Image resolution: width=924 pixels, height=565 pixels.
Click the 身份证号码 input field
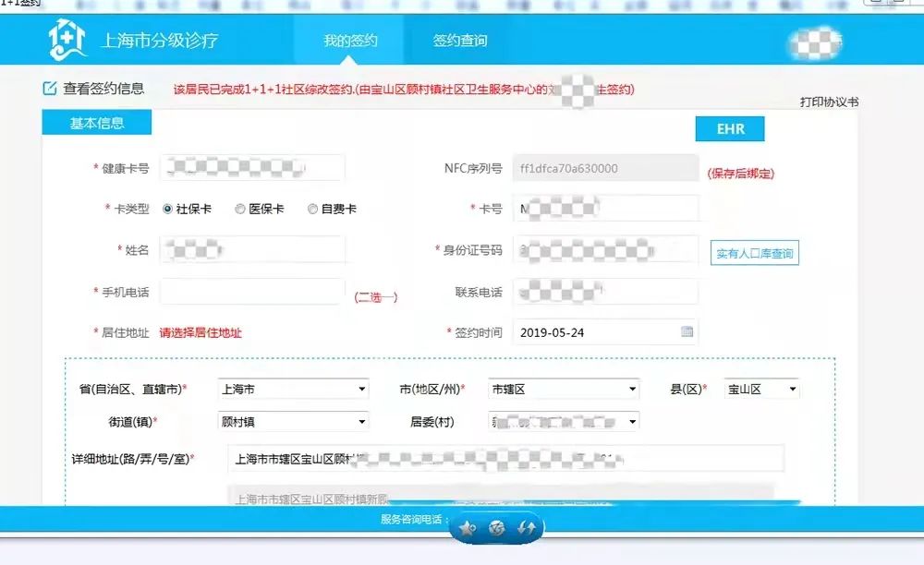point(606,249)
